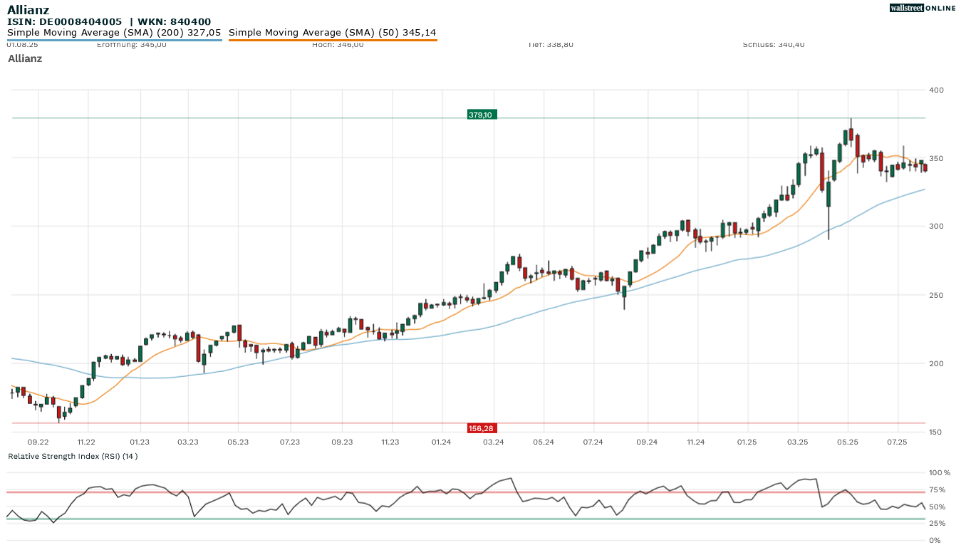
Task: Click the 03.25 x-axis label
Action: click(798, 442)
